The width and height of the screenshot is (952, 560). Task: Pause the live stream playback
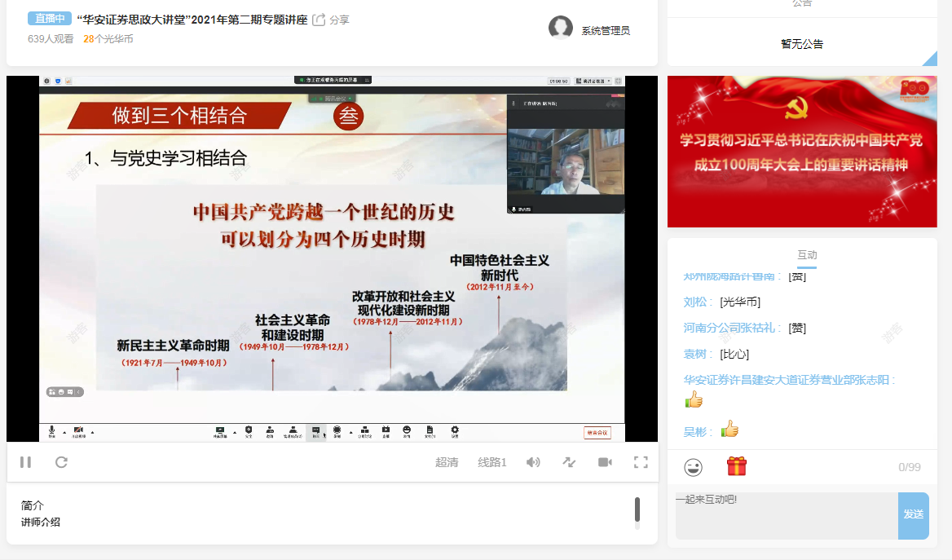point(25,462)
